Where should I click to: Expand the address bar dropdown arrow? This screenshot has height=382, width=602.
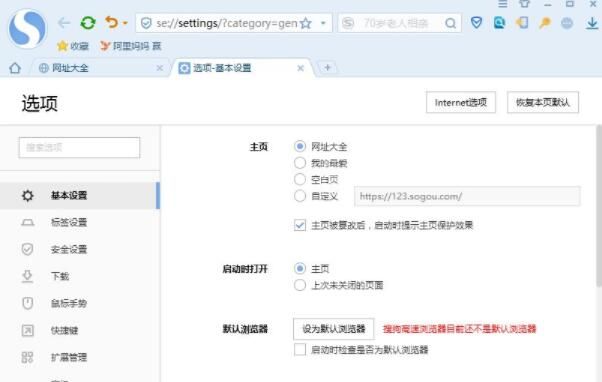pyautogui.click(x=323, y=23)
